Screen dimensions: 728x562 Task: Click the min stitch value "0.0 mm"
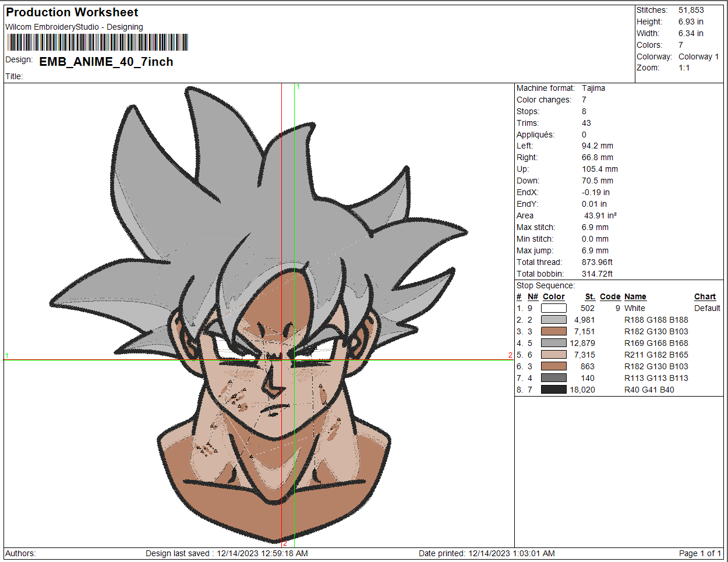[x=595, y=239]
